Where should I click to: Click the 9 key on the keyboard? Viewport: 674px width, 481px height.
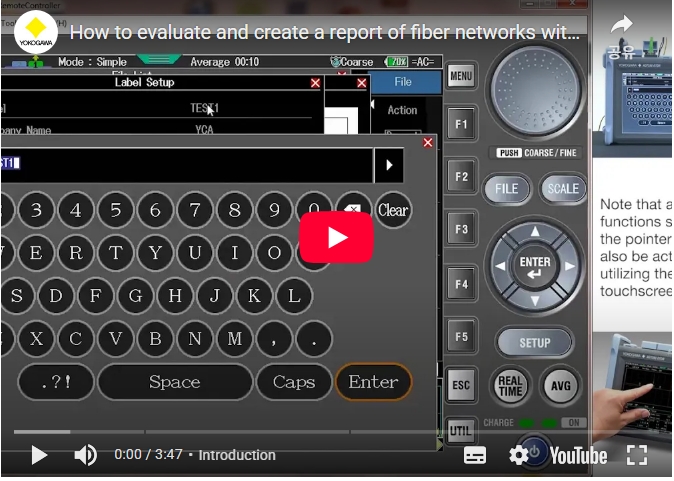point(274,210)
